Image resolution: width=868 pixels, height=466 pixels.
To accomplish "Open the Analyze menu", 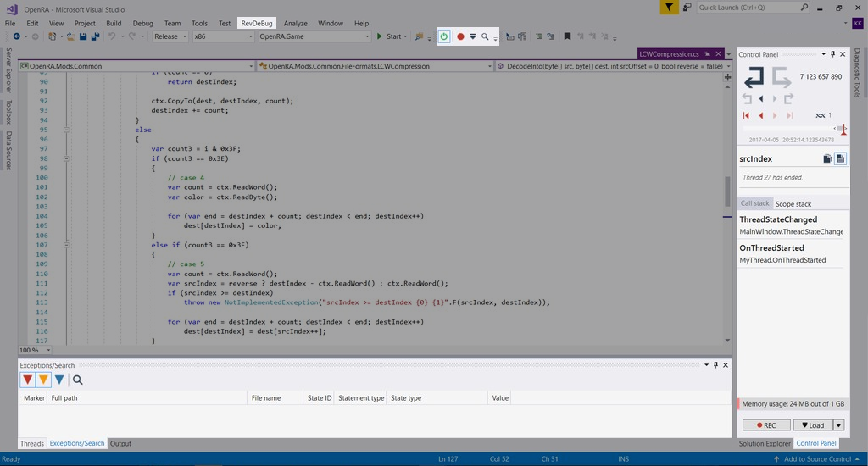I will pos(296,23).
